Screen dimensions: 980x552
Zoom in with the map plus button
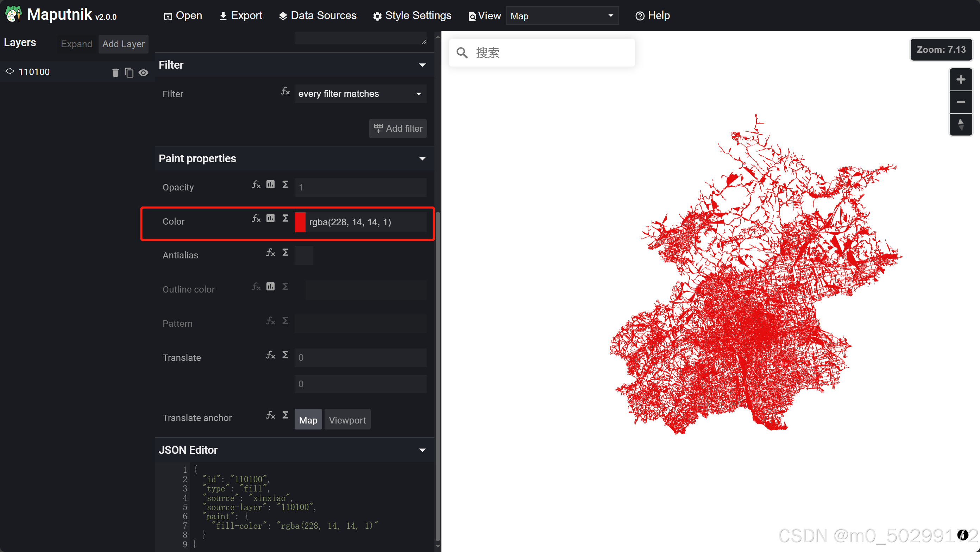[960, 80]
